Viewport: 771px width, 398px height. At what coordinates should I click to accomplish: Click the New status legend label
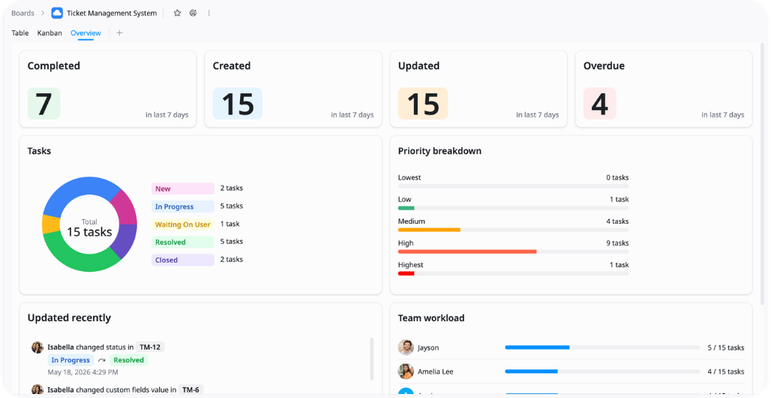[x=183, y=189]
